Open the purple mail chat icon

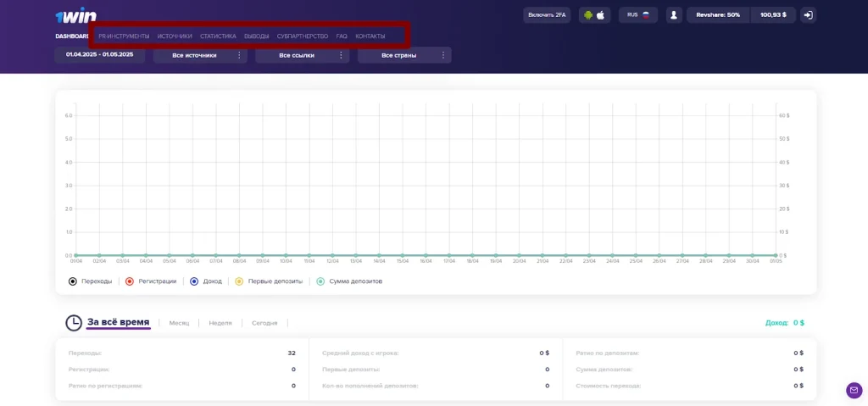(854, 390)
